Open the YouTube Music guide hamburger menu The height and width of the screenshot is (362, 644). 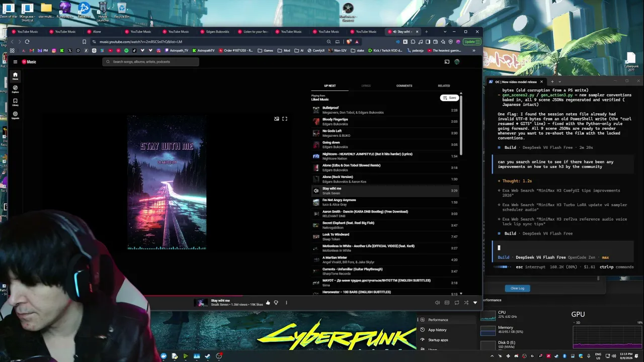(x=15, y=62)
